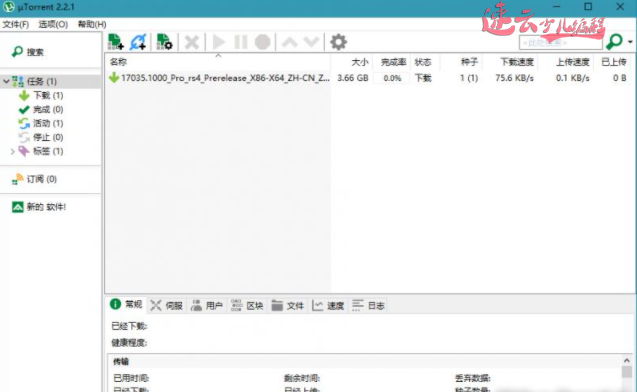Select 下载 (1) in sidebar
The width and height of the screenshot is (637, 392).
(x=48, y=95)
